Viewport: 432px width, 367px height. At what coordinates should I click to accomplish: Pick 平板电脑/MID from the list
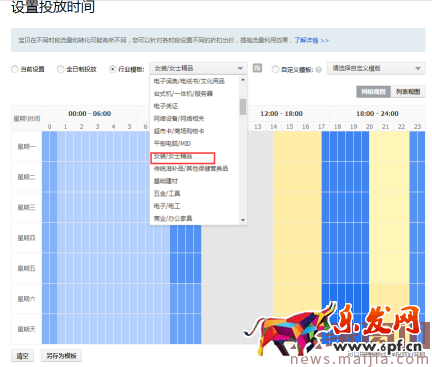point(172,144)
